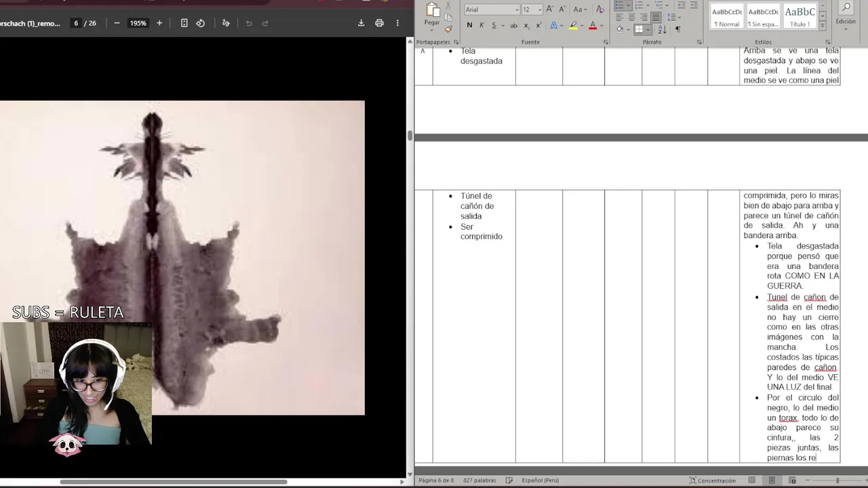The width and height of the screenshot is (868, 488).
Task: Toggle subscript formatting
Action: (x=526, y=25)
